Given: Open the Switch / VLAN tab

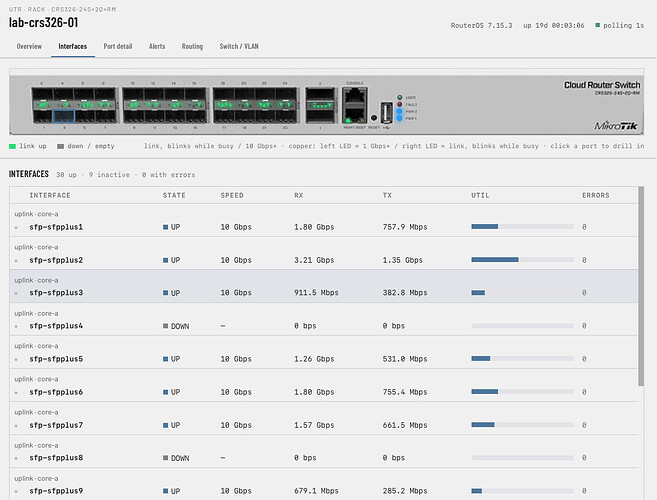Looking at the screenshot, I should [239, 46].
